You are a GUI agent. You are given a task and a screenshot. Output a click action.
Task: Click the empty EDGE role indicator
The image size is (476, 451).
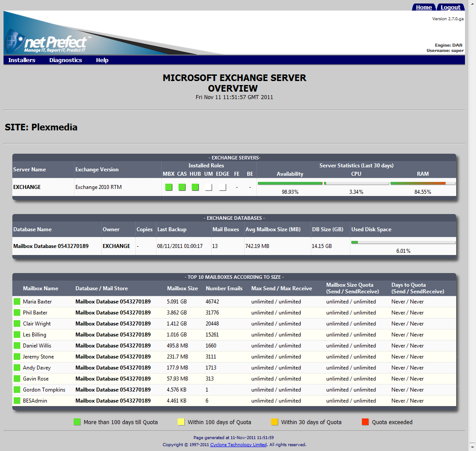pyautogui.click(x=223, y=187)
